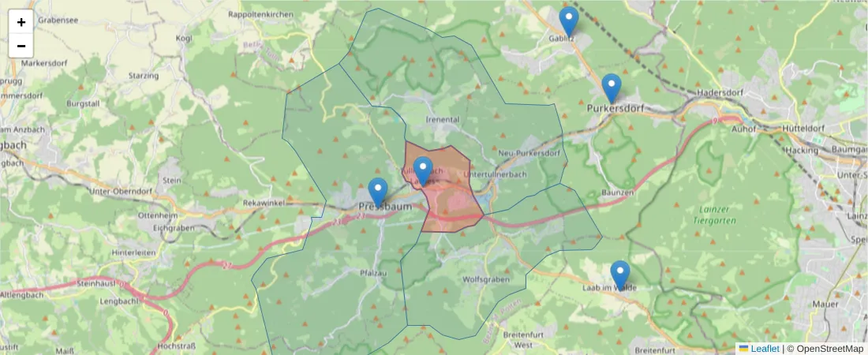Click the Hochstraß place label
Image resolution: width=868 pixels, height=355 pixels.
[x=177, y=346]
